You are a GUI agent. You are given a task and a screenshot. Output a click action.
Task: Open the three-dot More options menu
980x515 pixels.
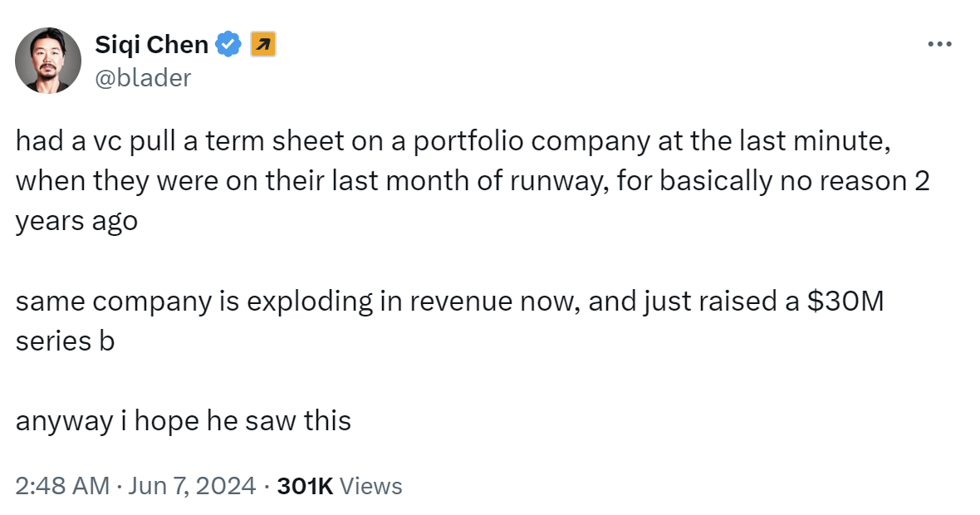[x=938, y=45]
